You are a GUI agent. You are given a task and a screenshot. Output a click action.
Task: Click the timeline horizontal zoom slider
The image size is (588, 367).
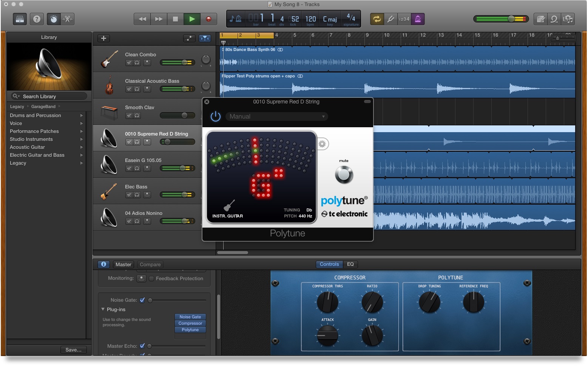coord(563,38)
